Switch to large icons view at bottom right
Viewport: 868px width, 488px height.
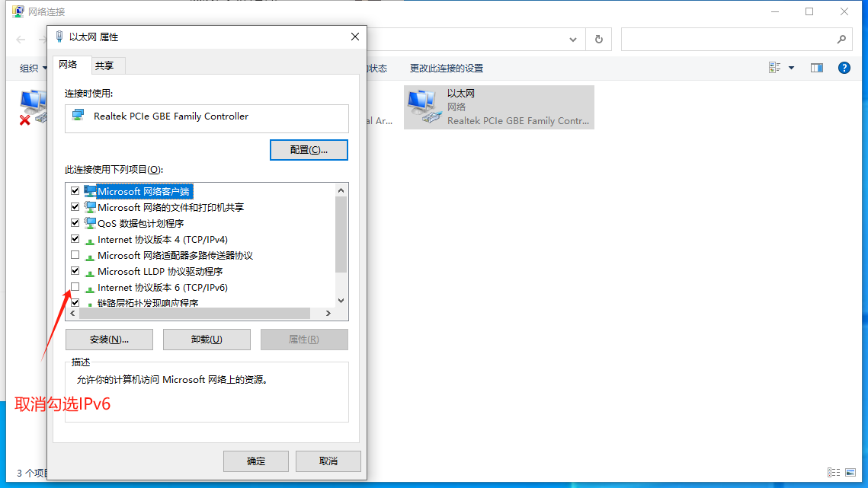tap(850, 472)
